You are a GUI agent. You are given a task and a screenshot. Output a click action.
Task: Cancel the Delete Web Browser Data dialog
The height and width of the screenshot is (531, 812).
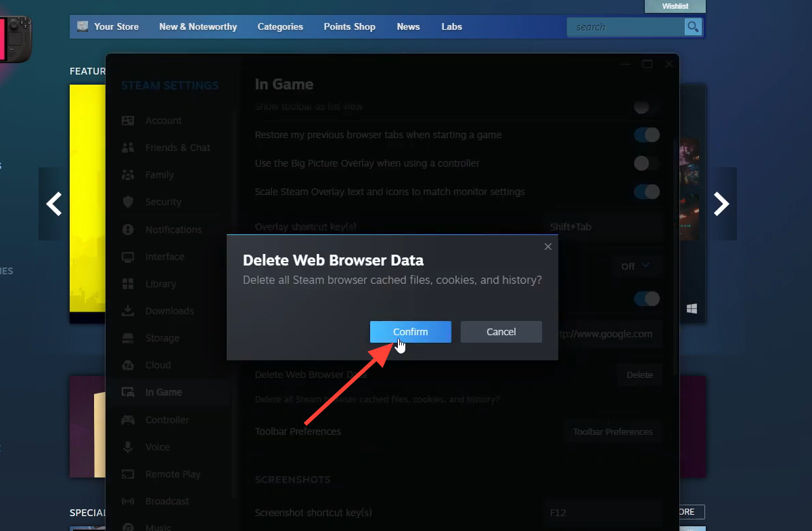[x=501, y=332]
